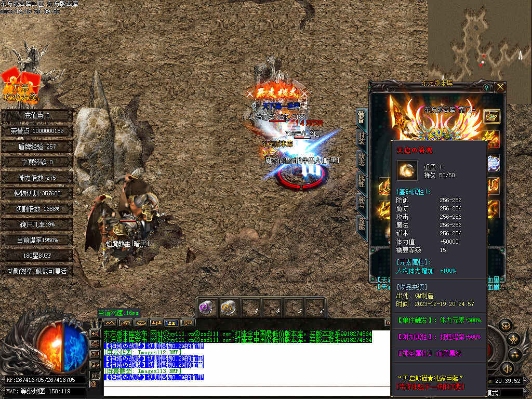Click the 20:39:52 clock display

tap(508, 381)
